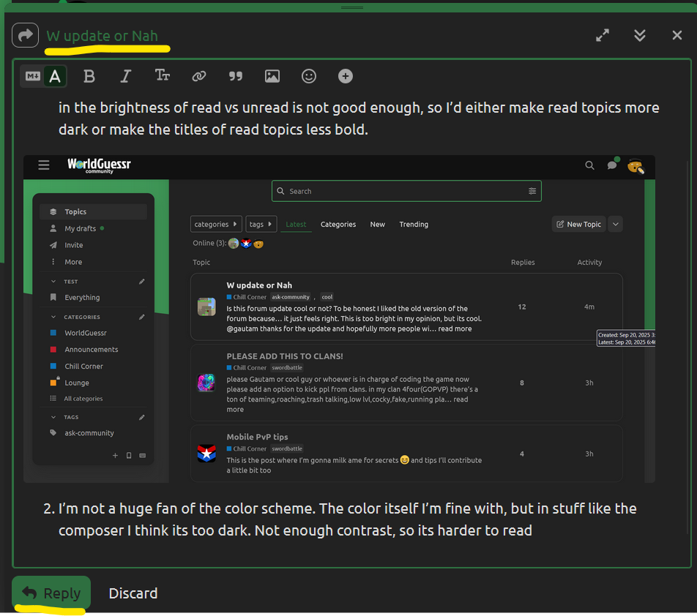697x616 pixels.
Task: Open 'PLEASE ADD THIS TO CLANS!' topic
Action: point(285,356)
